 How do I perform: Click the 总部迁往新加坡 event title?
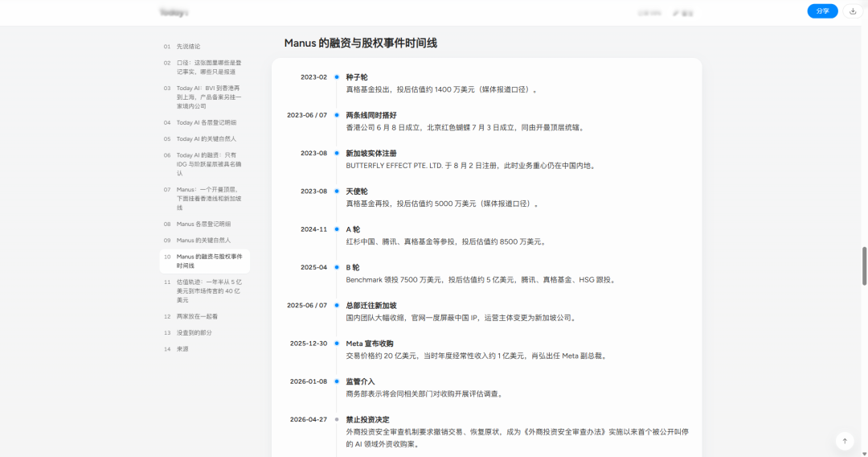click(x=371, y=305)
